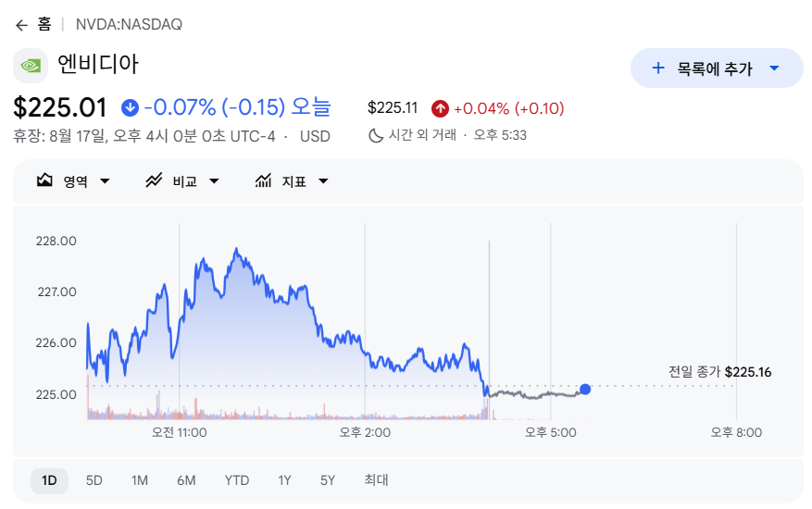812x509 pixels.
Task: Expand the 지표 indicators dropdown
Action: pyautogui.click(x=324, y=181)
